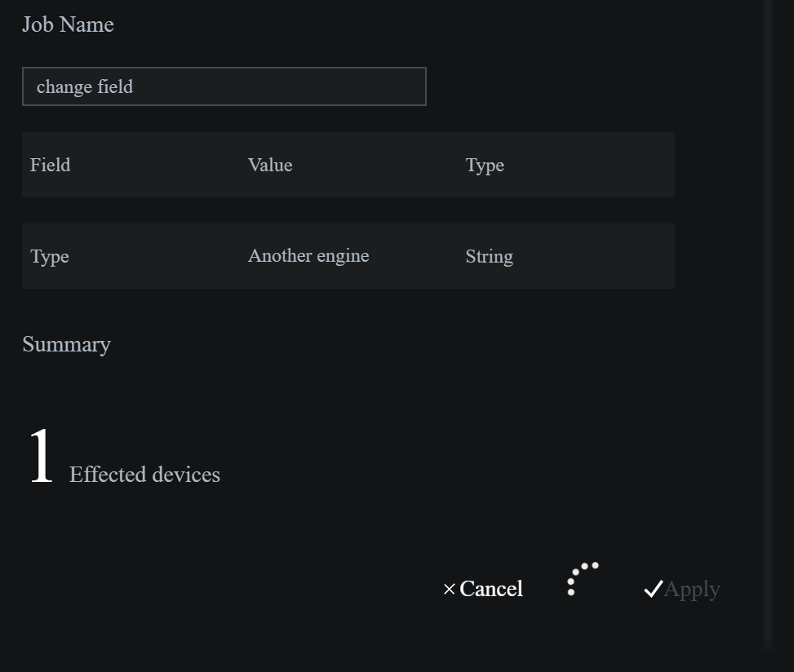This screenshot has height=672, width=794.
Task: Click the Summary section heading
Action: [x=66, y=344]
